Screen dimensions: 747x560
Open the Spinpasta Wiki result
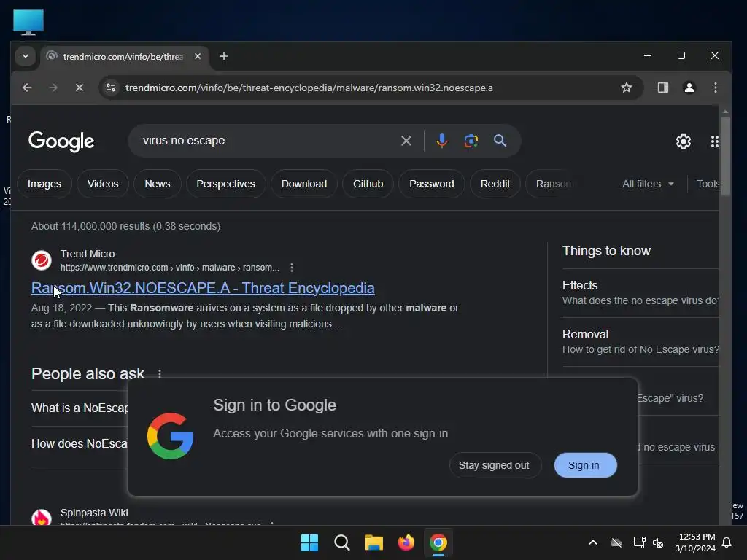[94, 513]
